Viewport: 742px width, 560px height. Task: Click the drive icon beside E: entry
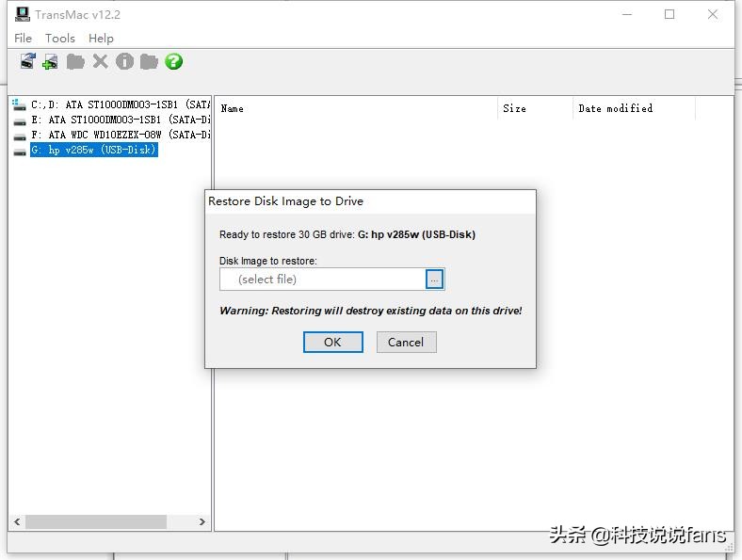coord(20,122)
